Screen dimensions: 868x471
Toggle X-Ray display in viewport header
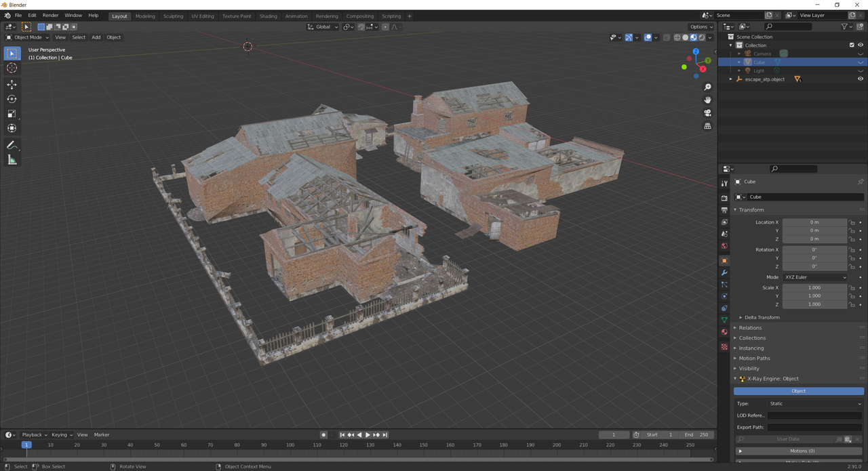coord(667,37)
